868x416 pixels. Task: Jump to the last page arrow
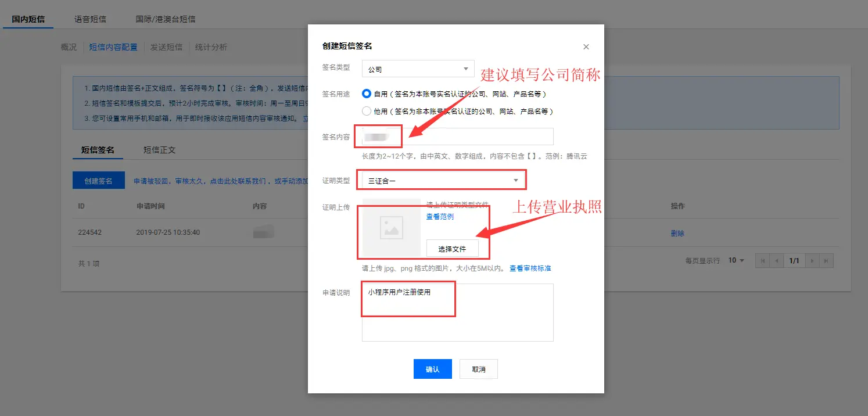[826, 261]
